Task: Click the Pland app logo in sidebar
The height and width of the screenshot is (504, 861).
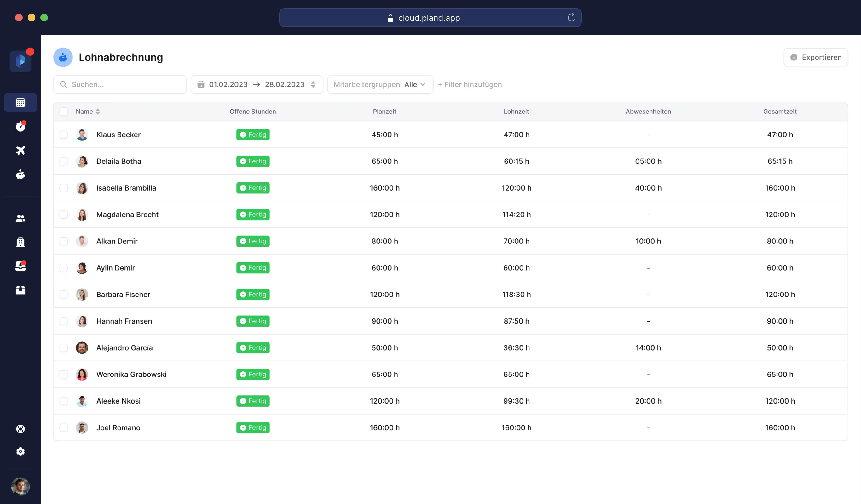Action: point(20,61)
